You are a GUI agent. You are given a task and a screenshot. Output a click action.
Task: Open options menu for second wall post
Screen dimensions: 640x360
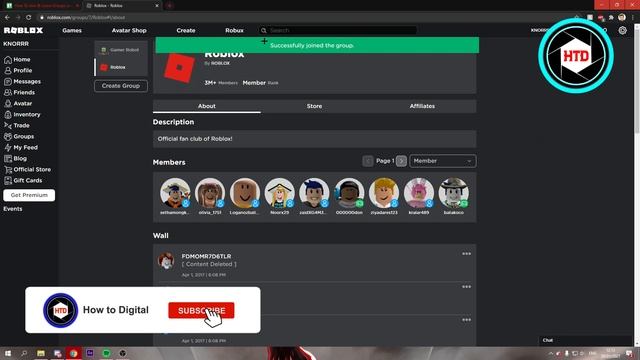coord(467,287)
